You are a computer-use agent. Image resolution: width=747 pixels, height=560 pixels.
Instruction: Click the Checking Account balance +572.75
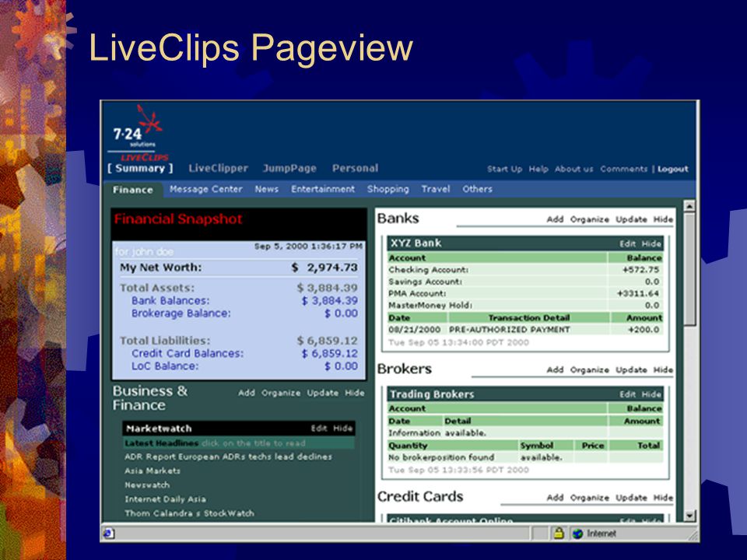tap(640, 270)
